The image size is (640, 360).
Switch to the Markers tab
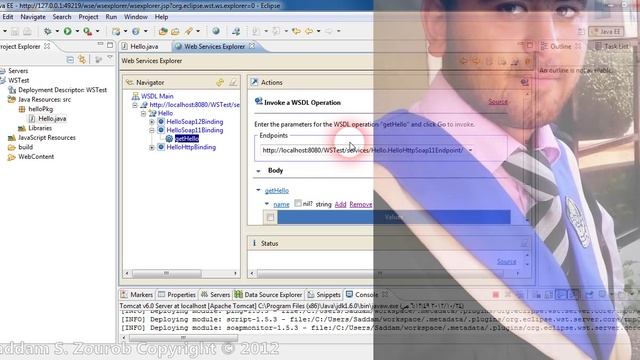tap(137, 294)
